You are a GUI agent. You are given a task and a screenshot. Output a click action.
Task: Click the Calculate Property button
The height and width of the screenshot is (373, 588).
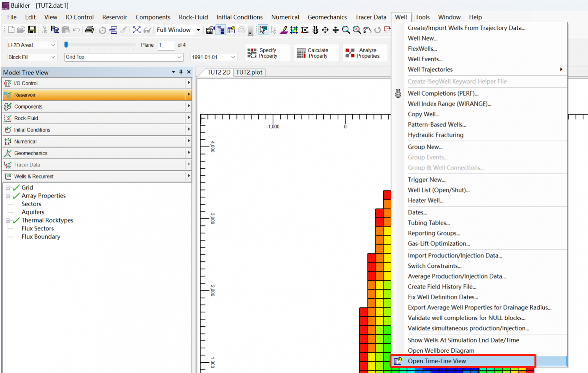pos(317,53)
